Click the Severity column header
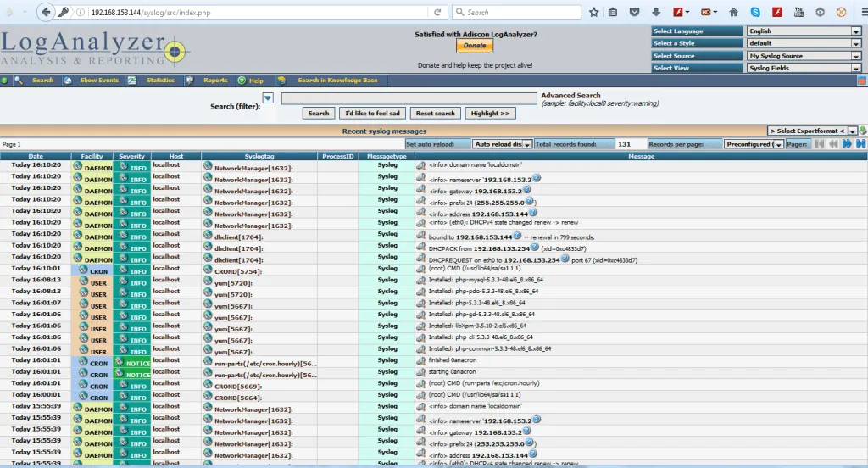The width and height of the screenshot is (868, 468). point(131,156)
